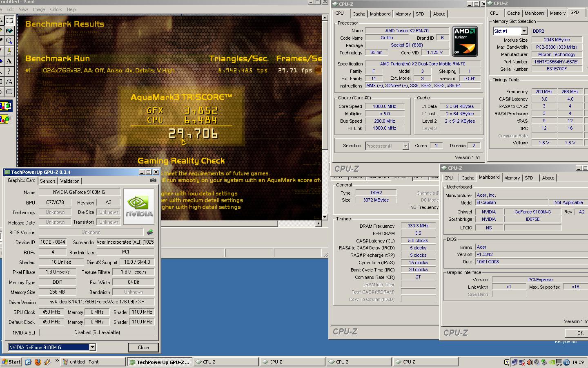This screenshot has height=368, width=588.
Task: Click Specification AMD Turion X2 RM-70 field
Action: [423, 64]
